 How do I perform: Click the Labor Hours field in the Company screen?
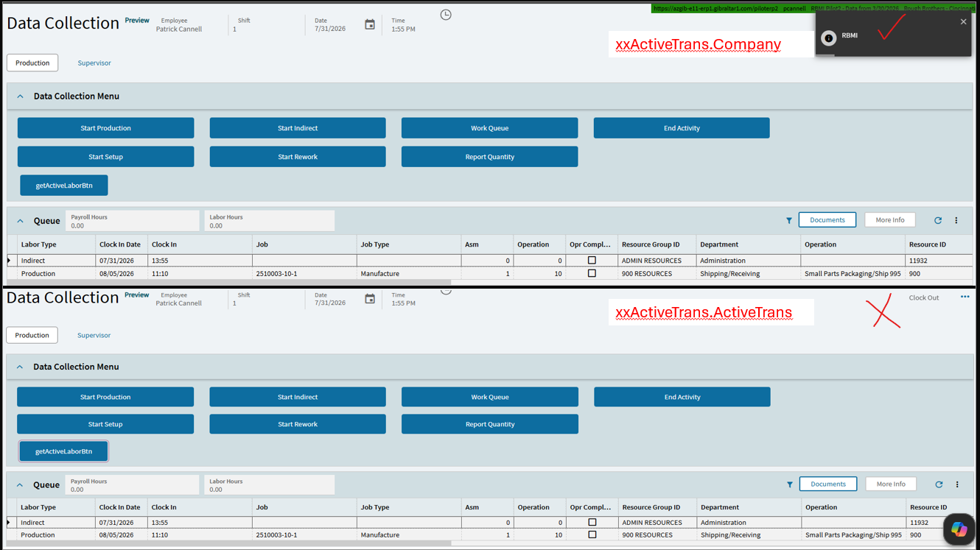pyautogui.click(x=270, y=221)
